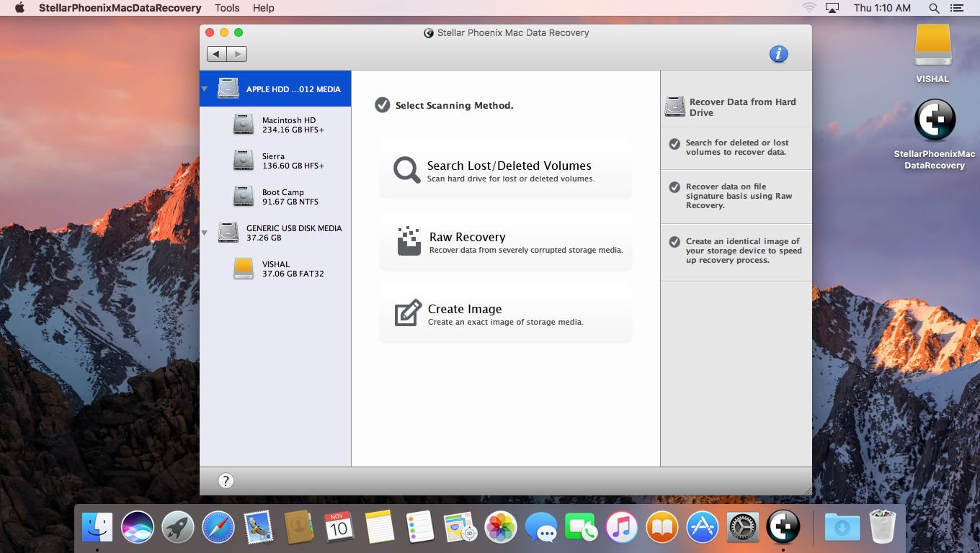Open Downloads folder in the Dock
The width and height of the screenshot is (980, 553).
click(x=842, y=527)
